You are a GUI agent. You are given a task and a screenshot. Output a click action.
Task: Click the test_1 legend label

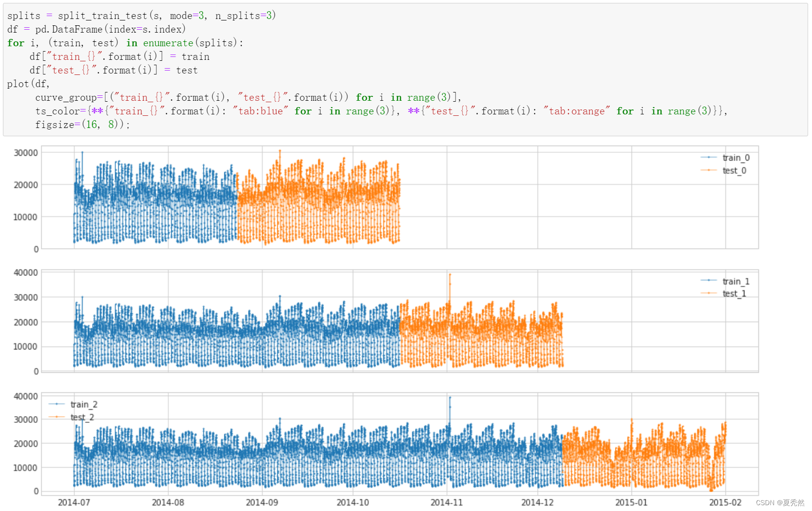click(734, 293)
